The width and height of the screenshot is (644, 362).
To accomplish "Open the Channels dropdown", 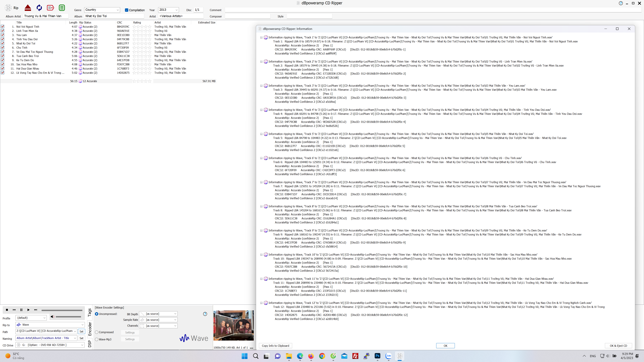I will pyautogui.click(x=158, y=326).
